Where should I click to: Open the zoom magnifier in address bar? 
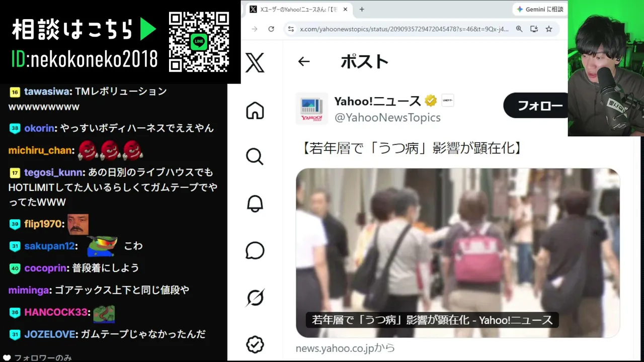(519, 29)
